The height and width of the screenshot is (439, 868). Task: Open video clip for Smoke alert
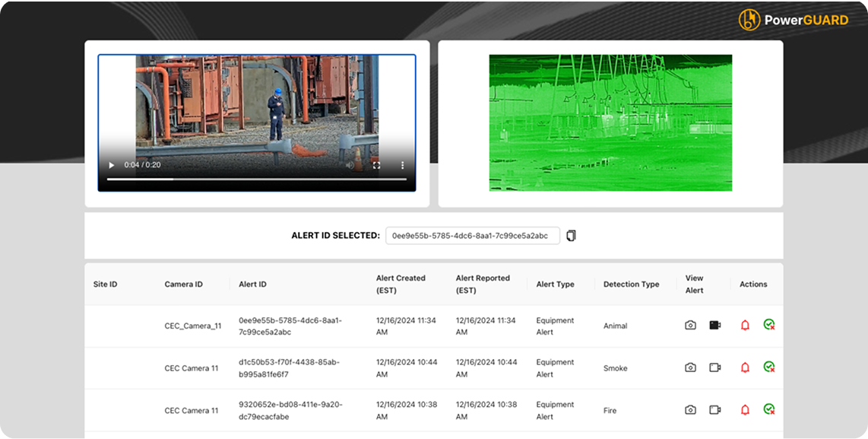pos(714,367)
